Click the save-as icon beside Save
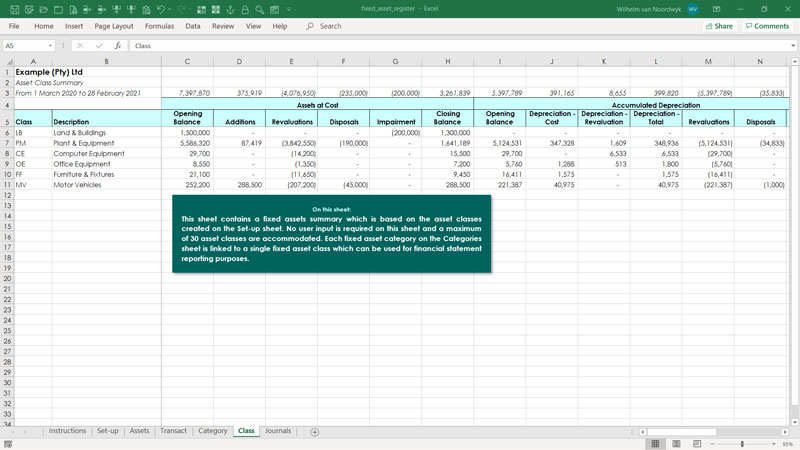The height and width of the screenshot is (450, 800). (x=29, y=10)
